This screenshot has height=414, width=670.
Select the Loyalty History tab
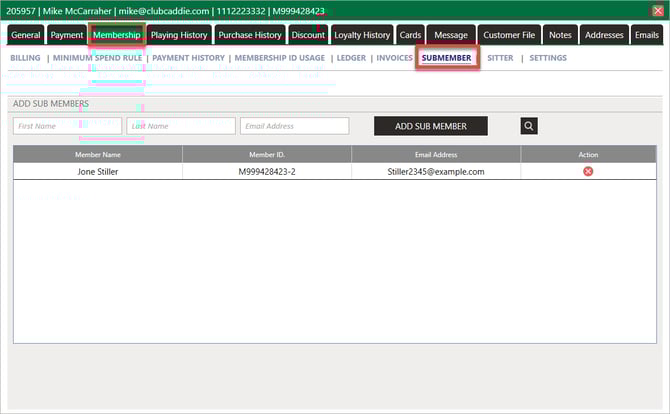[x=362, y=35]
